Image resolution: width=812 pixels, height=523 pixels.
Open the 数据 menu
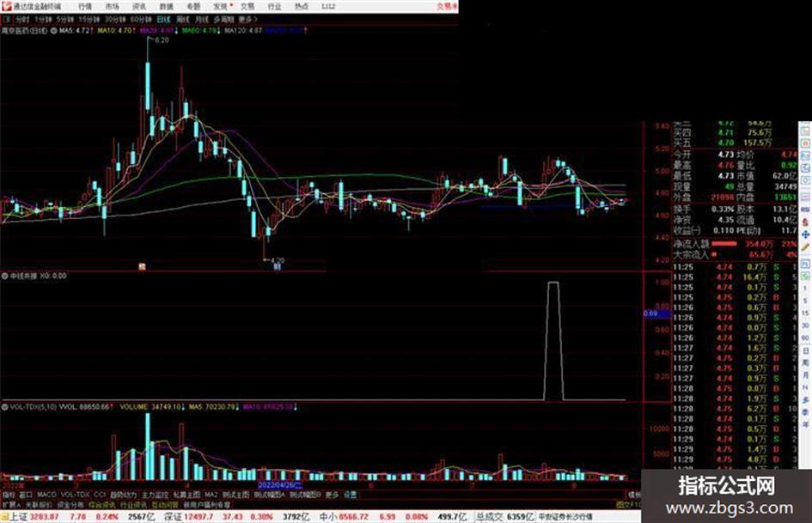point(166,6)
